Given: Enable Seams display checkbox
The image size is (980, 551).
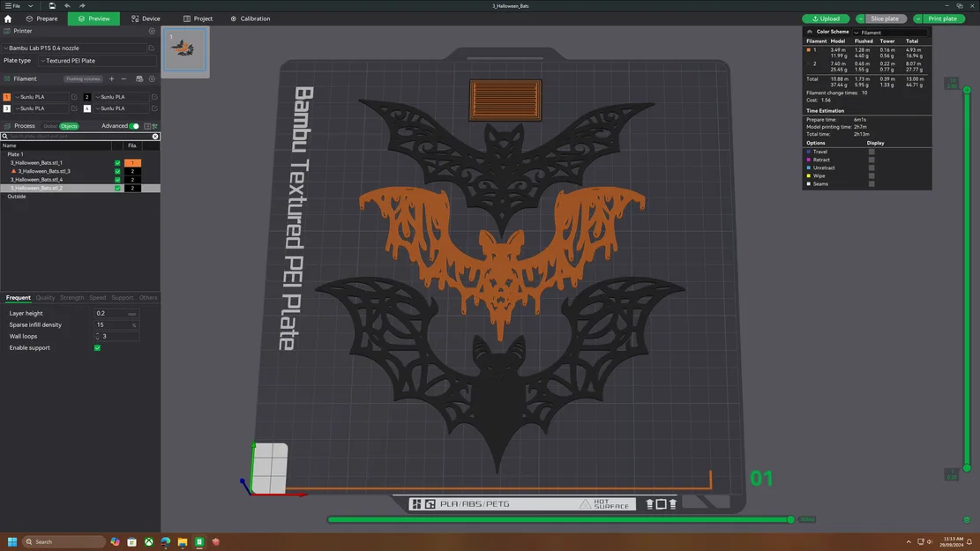Looking at the screenshot, I should [x=872, y=184].
